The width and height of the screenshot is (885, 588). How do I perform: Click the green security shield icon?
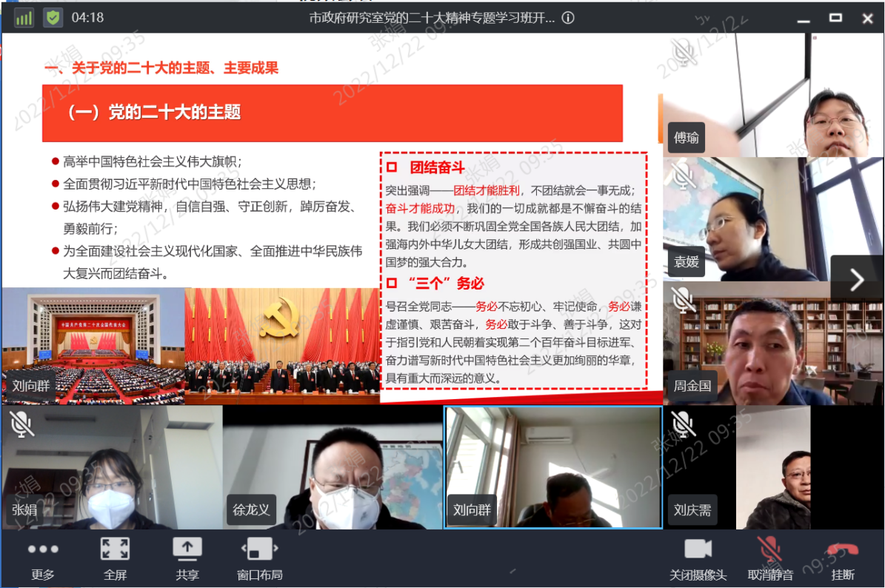[x=53, y=18]
